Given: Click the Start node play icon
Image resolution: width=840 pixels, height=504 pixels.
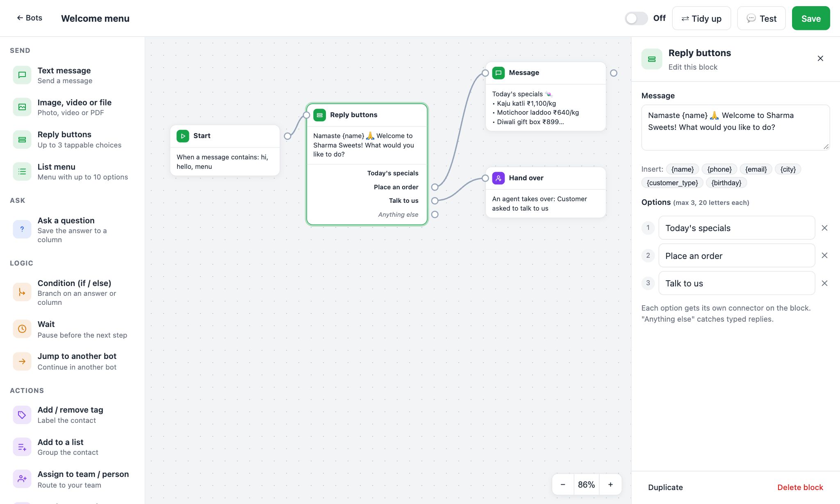Looking at the screenshot, I should (183, 136).
